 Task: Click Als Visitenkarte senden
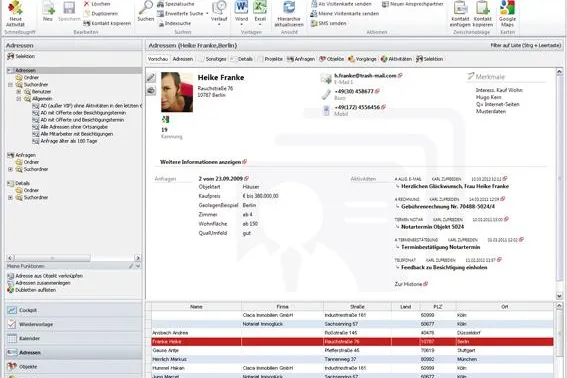click(x=341, y=4)
